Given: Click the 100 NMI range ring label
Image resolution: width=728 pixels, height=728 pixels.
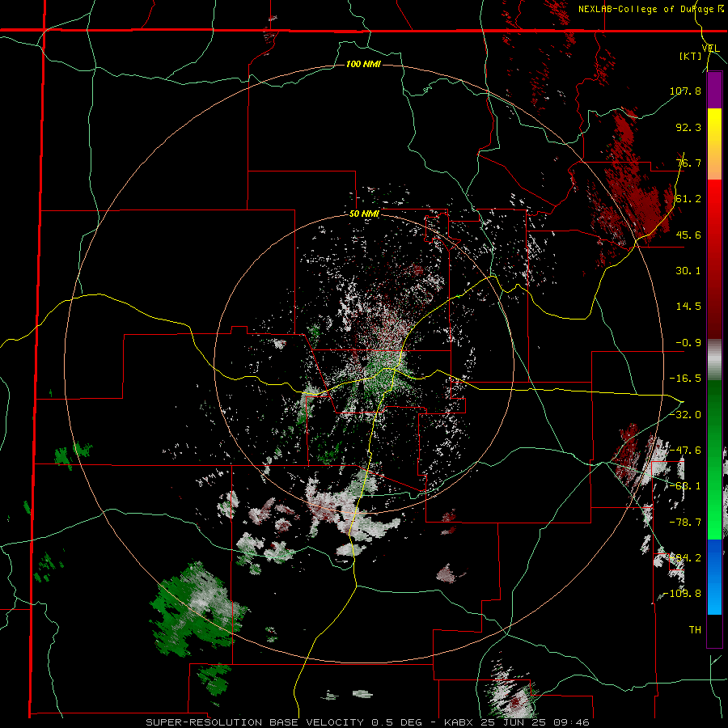Looking at the screenshot, I should [363, 64].
